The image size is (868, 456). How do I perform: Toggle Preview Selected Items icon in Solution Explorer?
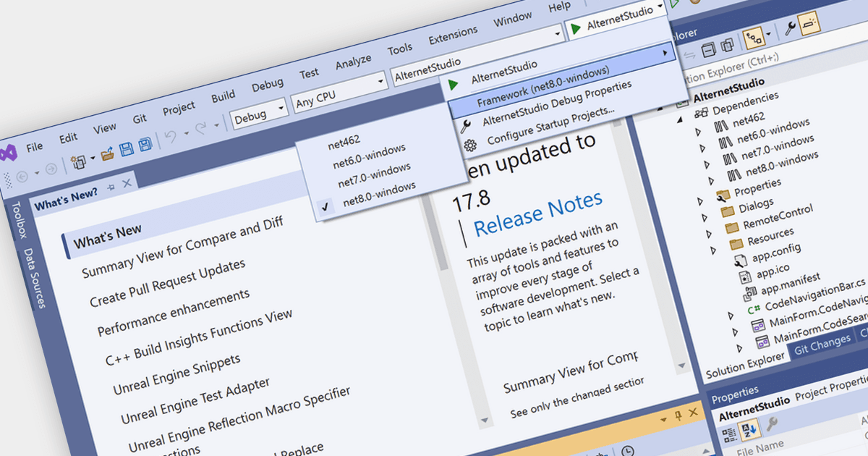(x=811, y=22)
